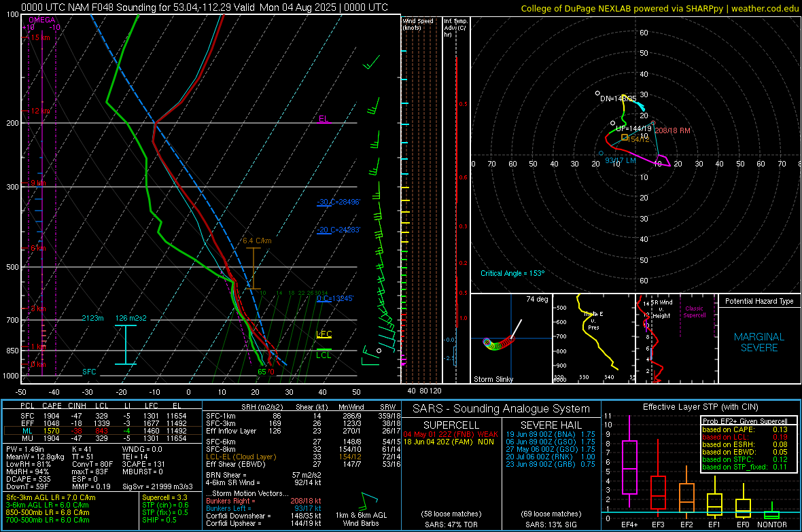Image resolution: width=802 pixels, height=532 pixels.
Task: Click the '19 Jun 89 00Z (BNA)' hail analogue
Action: click(x=551, y=434)
